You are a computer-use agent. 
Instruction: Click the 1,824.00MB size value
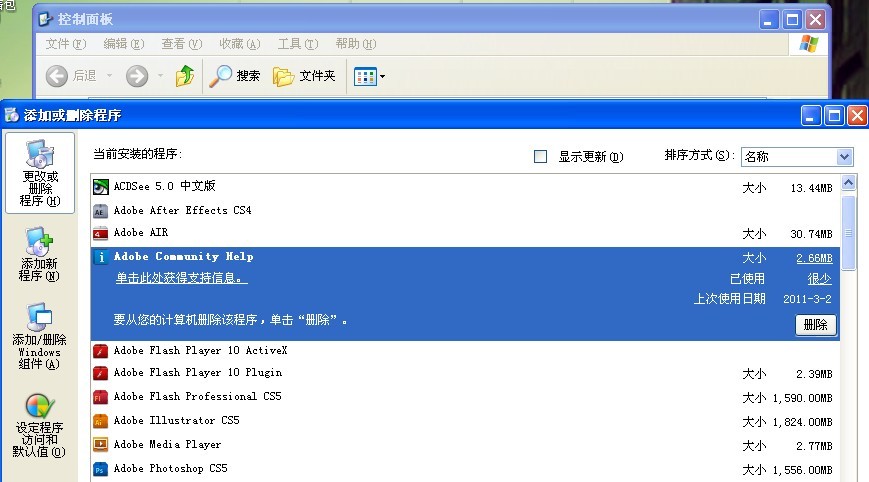tap(802, 422)
